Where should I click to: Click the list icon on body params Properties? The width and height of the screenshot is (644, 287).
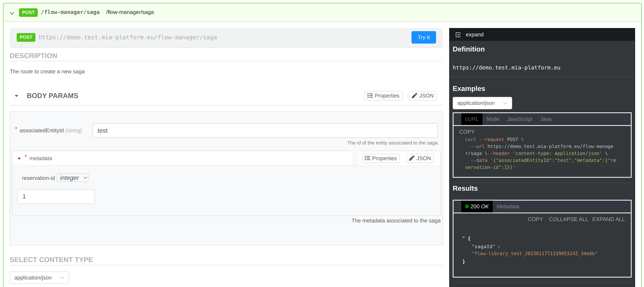[x=370, y=96]
